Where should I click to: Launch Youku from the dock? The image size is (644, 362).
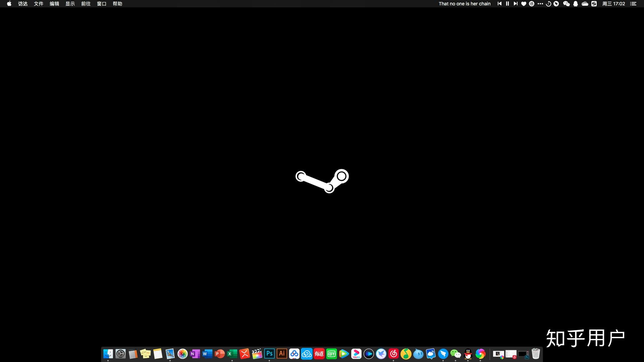(x=356, y=354)
